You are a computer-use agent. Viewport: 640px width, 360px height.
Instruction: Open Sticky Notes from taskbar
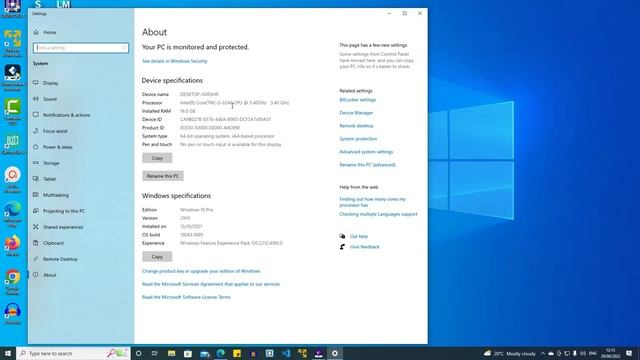click(x=237, y=353)
